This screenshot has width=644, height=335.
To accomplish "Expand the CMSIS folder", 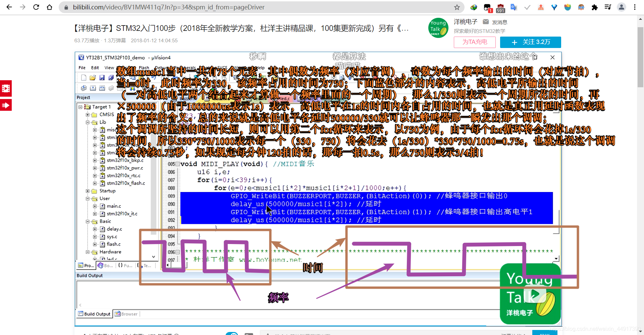I will (88, 115).
